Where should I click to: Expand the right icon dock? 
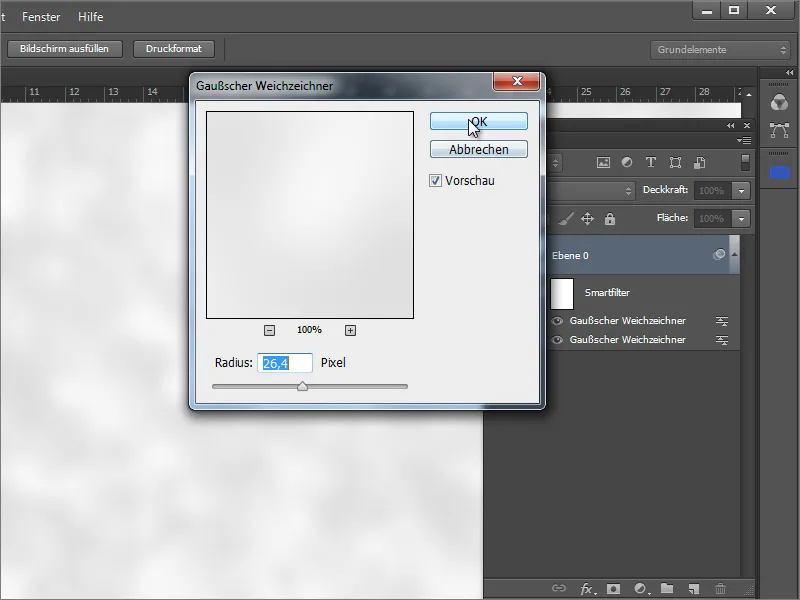(789, 72)
